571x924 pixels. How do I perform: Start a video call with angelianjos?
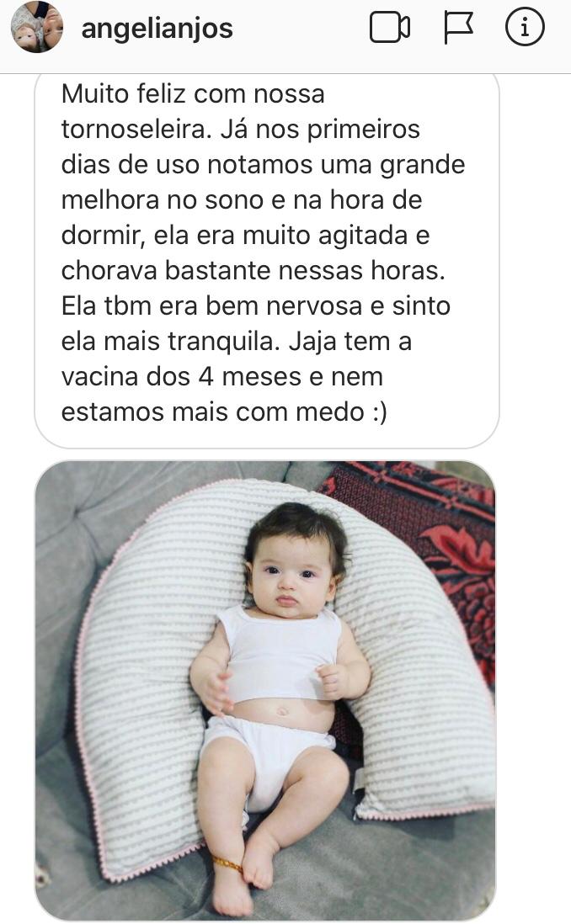tap(390, 28)
